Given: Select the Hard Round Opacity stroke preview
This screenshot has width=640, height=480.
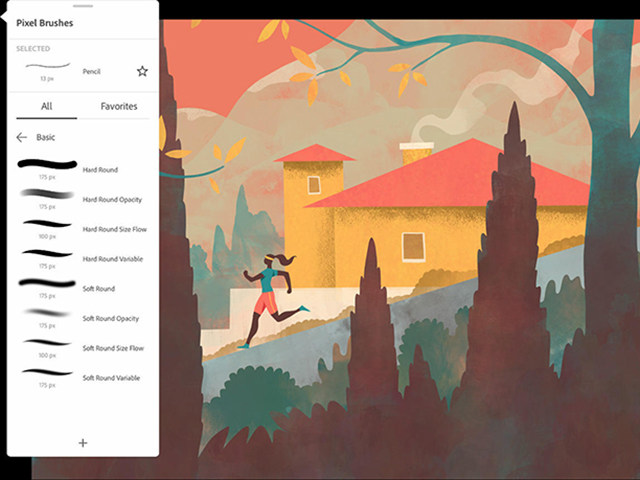Looking at the screenshot, I should [46, 193].
